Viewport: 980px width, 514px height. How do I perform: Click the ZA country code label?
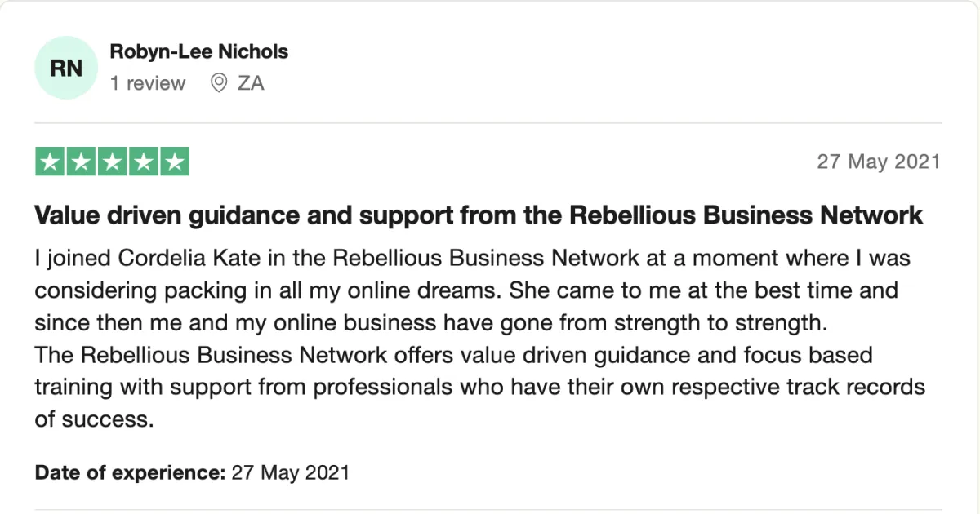[251, 83]
